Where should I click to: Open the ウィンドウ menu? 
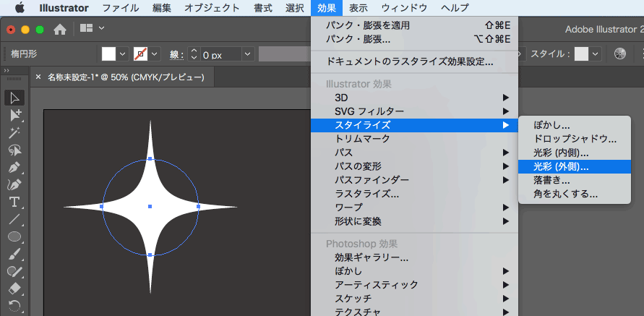(404, 7)
